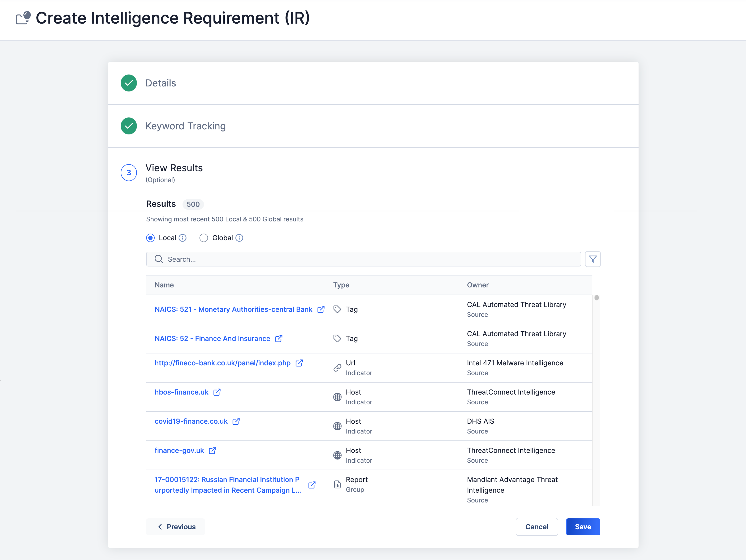Click globe Host icon beside hbos-finance.uk

point(337,397)
